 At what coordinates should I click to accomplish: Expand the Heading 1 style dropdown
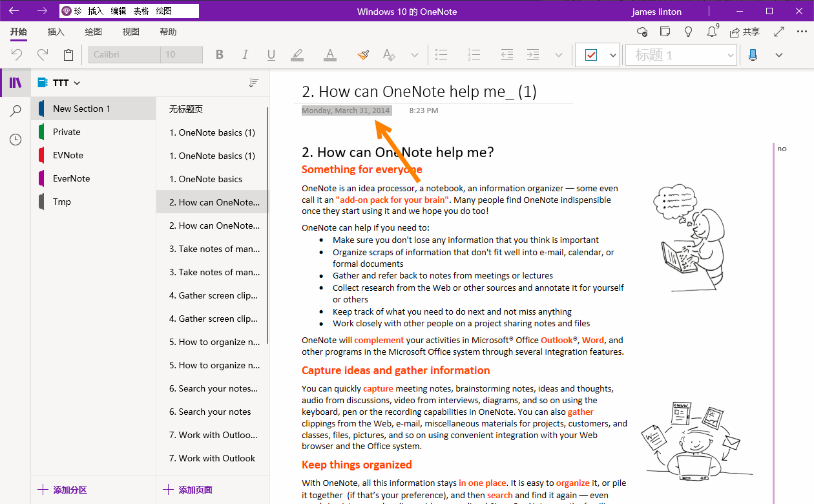tap(731, 55)
